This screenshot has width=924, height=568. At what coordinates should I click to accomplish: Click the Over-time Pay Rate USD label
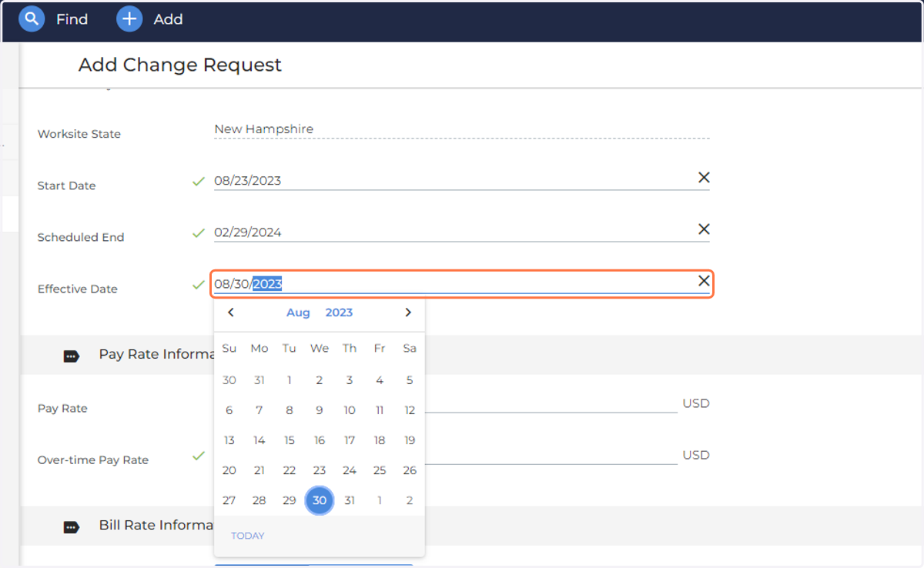coord(696,455)
